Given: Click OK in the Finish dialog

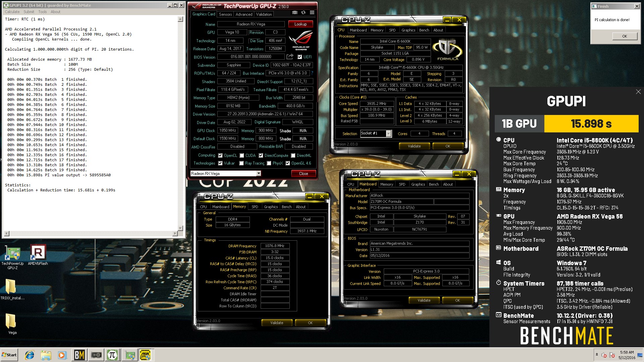Looking at the screenshot, I should (625, 36).
